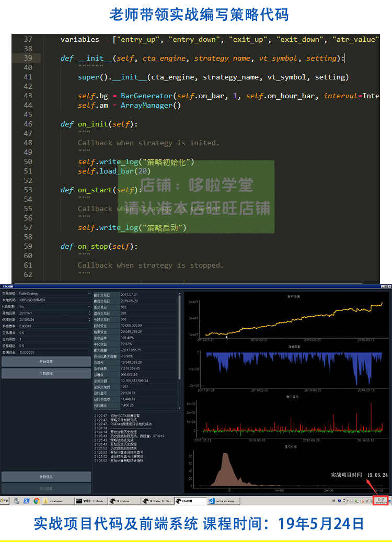Image resolution: width=392 pixels, height=542 pixels.
Task: Click the PnL distribution histogram
Action: pos(290,469)
